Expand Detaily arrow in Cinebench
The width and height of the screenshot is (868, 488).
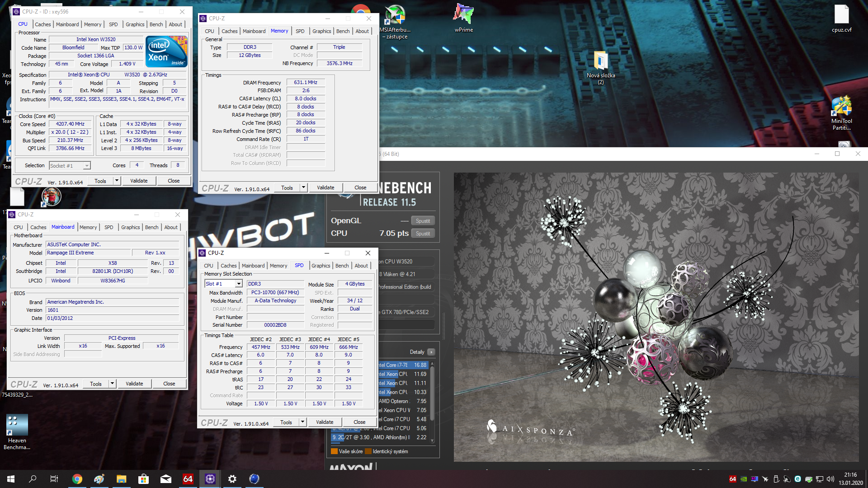431,352
